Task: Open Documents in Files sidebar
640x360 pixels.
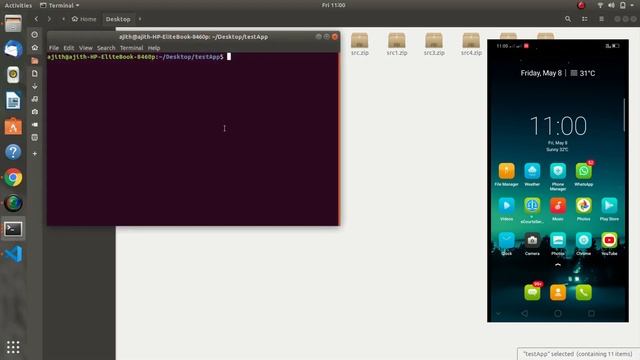Action: (35, 73)
